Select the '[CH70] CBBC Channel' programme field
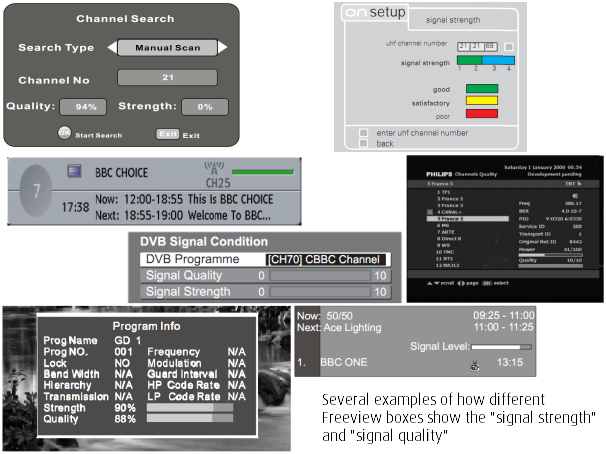Screen dimensions: 606x454 (x=326, y=260)
